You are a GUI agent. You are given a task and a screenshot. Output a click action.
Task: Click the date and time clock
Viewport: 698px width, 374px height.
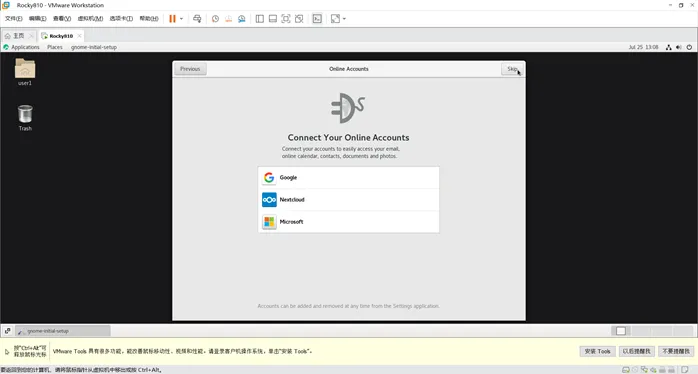(x=643, y=47)
